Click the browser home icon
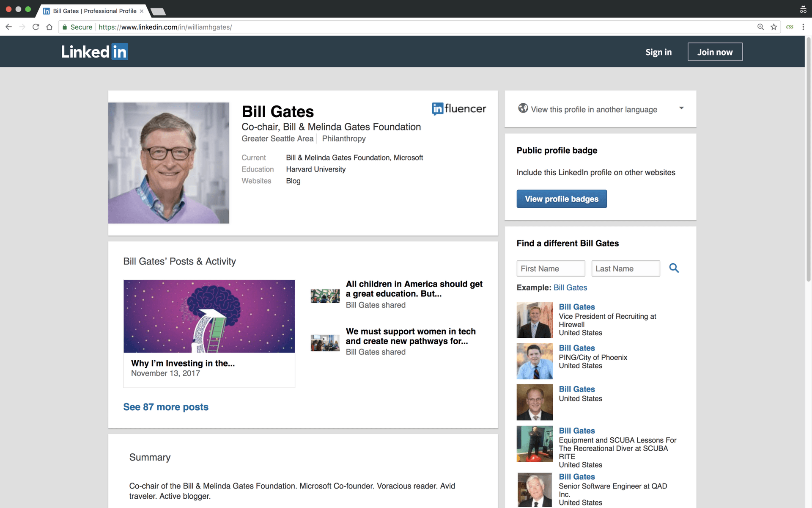812x508 pixels. pyautogui.click(x=49, y=27)
